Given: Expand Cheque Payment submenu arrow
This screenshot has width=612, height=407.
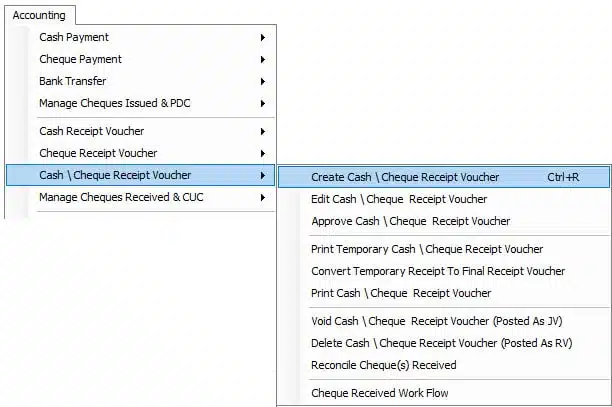Looking at the screenshot, I should click(x=263, y=60).
